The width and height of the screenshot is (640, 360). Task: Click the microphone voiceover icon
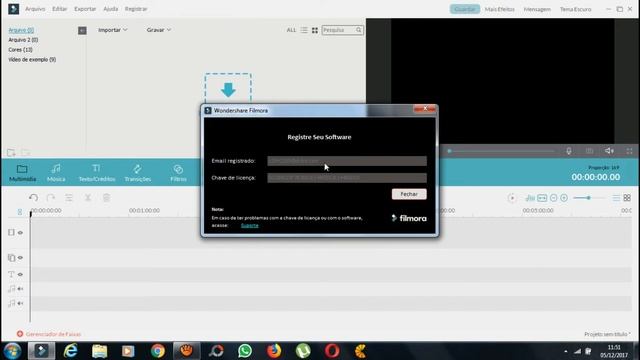569,151
